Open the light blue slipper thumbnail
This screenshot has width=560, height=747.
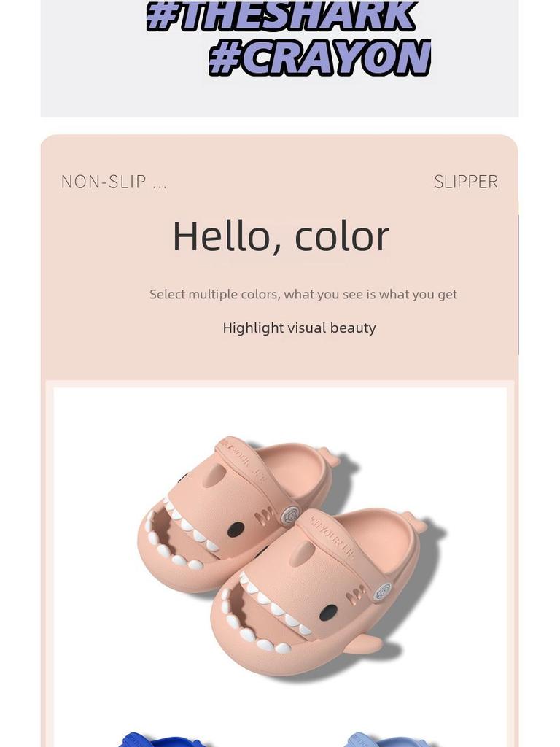(x=381, y=741)
